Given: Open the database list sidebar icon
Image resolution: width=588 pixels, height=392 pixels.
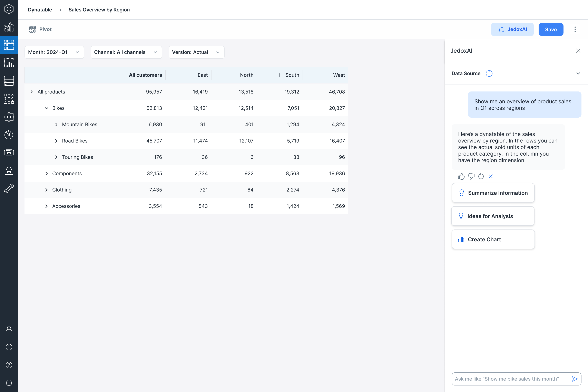Looking at the screenshot, I should click(x=9, y=81).
